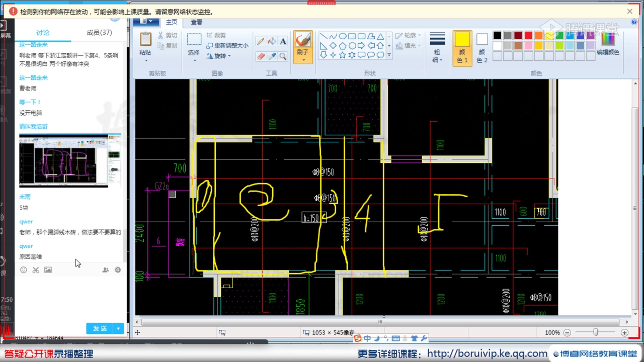This screenshot has width=644, height=362.
Task: Open the emoji picker in chat
Action: (23, 270)
